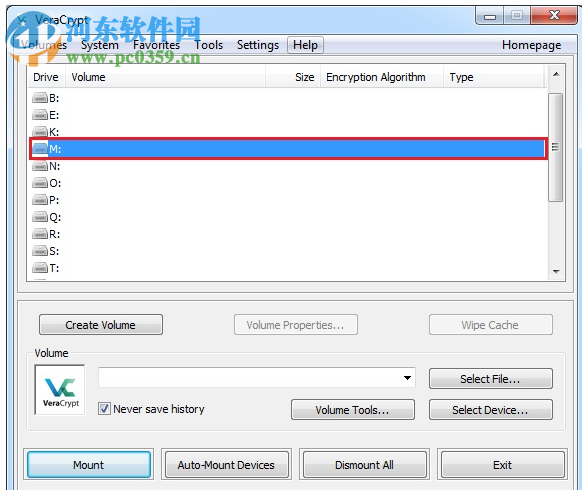Click the Select File button
Screen dimensions: 582x490
[x=491, y=379]
